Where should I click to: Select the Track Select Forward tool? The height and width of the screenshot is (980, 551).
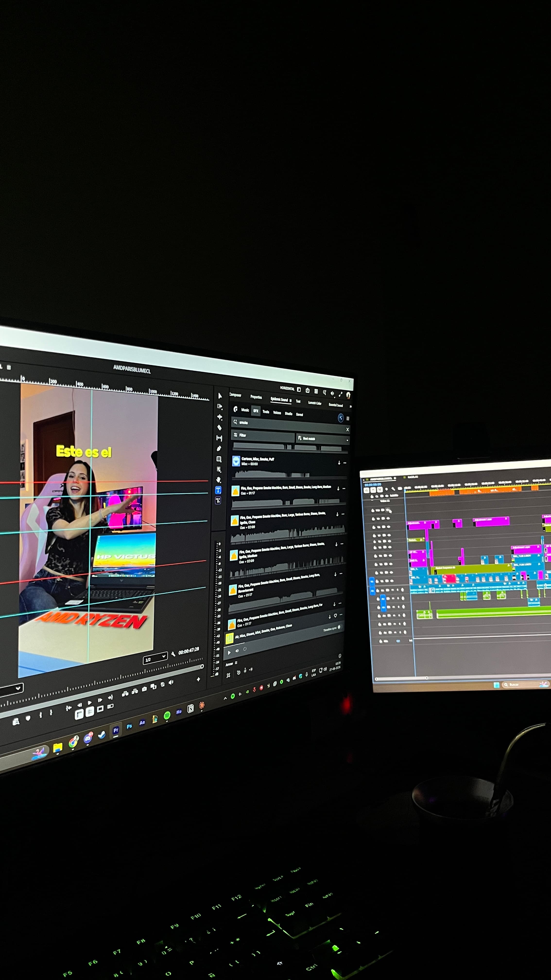pos(220,406)
